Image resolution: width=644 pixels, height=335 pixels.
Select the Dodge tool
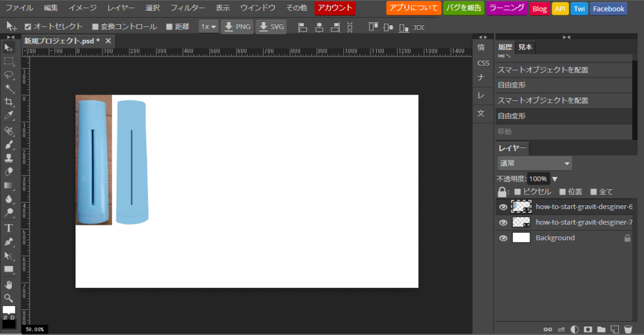[9, 212]
